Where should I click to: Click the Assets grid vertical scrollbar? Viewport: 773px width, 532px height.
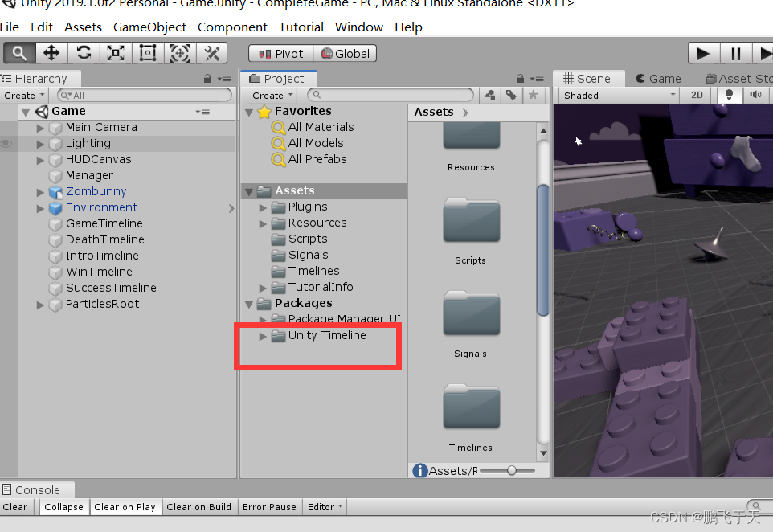543,251
